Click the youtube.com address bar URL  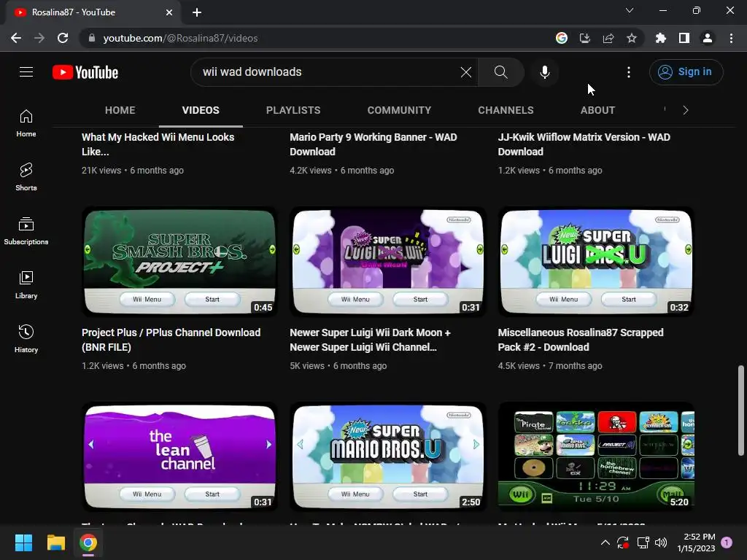click(x=181, y=38)
